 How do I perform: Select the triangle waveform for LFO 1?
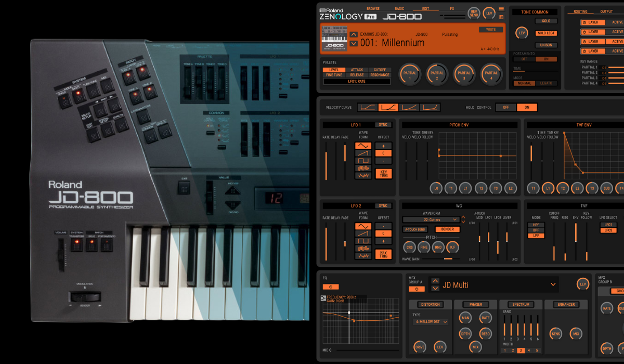coord(363,146)
